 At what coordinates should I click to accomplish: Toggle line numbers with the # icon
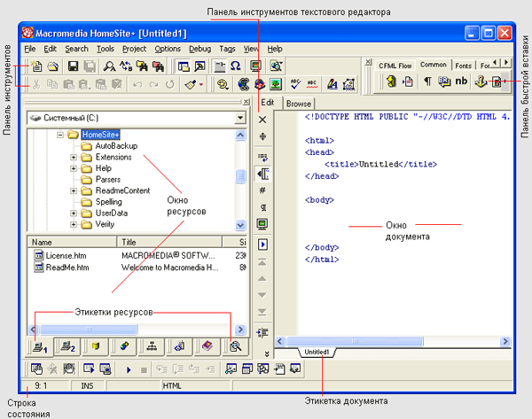(262, 190)
